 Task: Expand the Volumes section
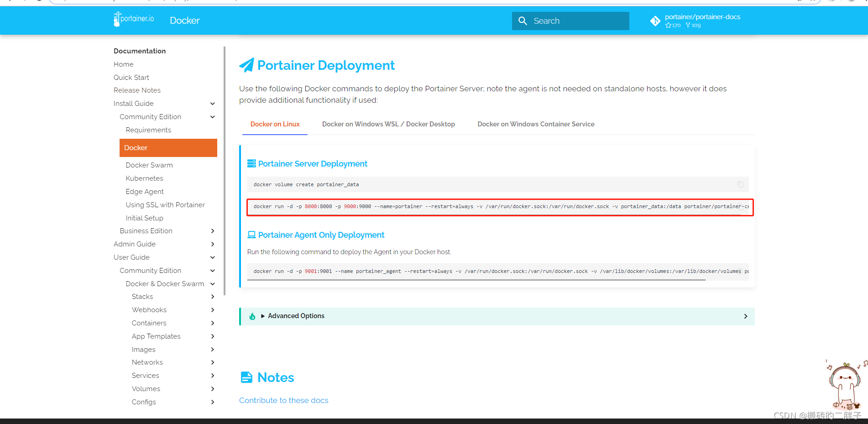212,389
